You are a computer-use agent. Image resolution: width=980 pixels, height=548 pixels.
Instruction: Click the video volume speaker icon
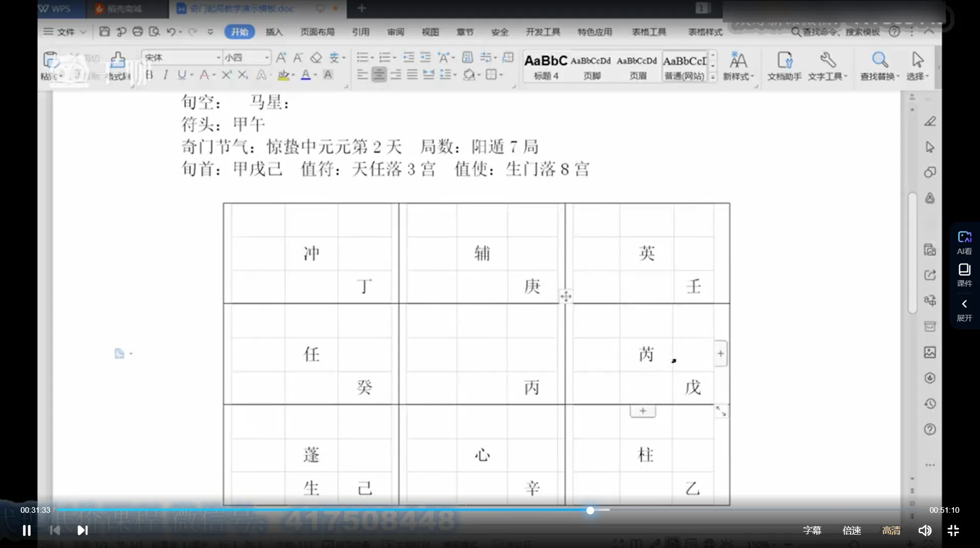925,531
